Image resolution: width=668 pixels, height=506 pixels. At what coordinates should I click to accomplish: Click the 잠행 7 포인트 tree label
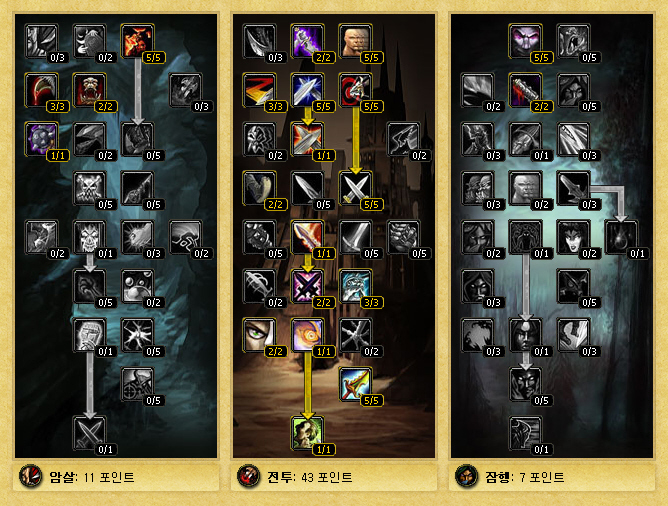click(524, 477)
